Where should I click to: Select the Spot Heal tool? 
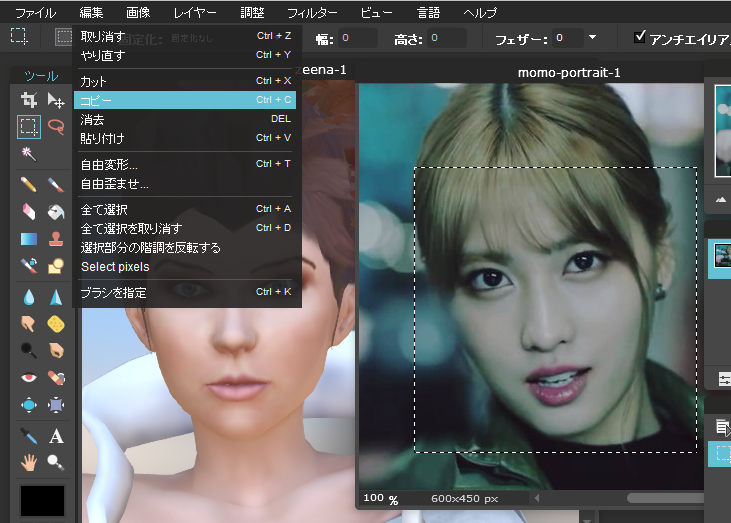pyautogui.click(x=56, y=378)
